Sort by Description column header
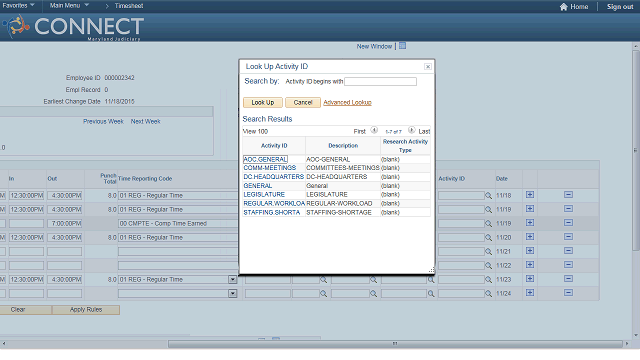The height and width of the screenshot is (360, 640). pyautogui.click(x=343, y=146)
